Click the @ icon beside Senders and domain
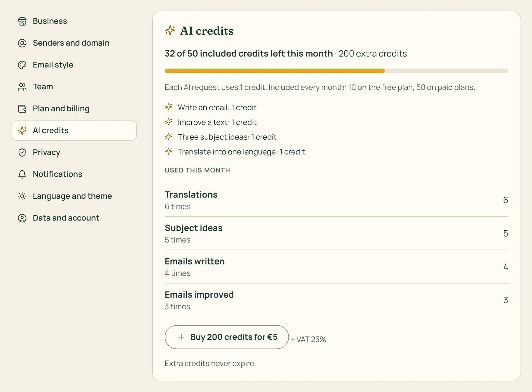The width and height of the screenshot is (532, 392). tap(22, 43)
